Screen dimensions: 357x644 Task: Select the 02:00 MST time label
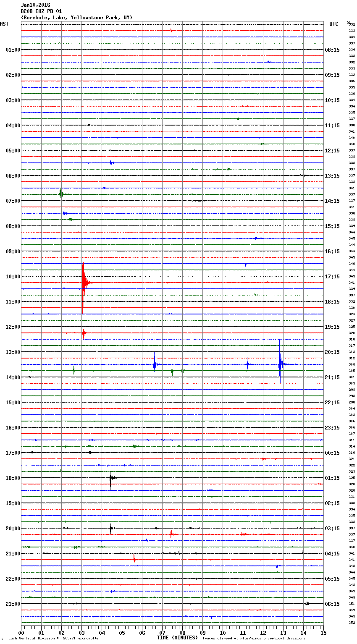tap(13, 75)
